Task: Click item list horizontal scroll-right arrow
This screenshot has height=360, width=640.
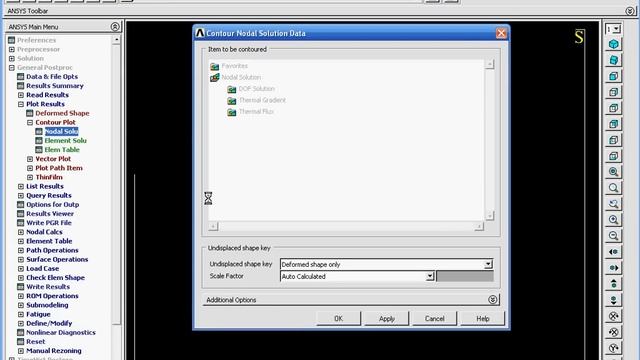Action: click(x=479, y=227)
